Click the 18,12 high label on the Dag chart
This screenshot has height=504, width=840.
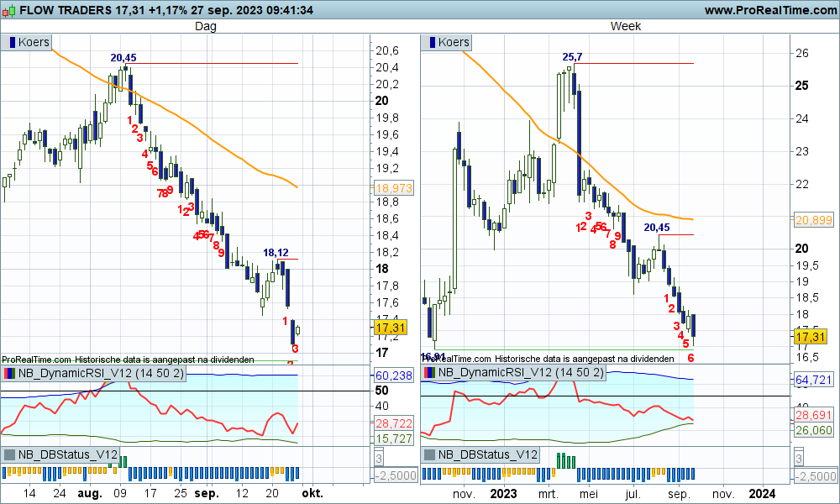coord(276,253)
